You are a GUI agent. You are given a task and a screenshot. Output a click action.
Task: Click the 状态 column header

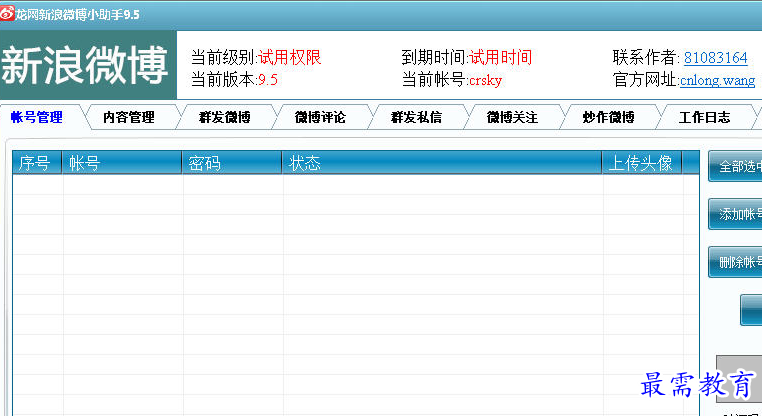click(x=442, y=163)
